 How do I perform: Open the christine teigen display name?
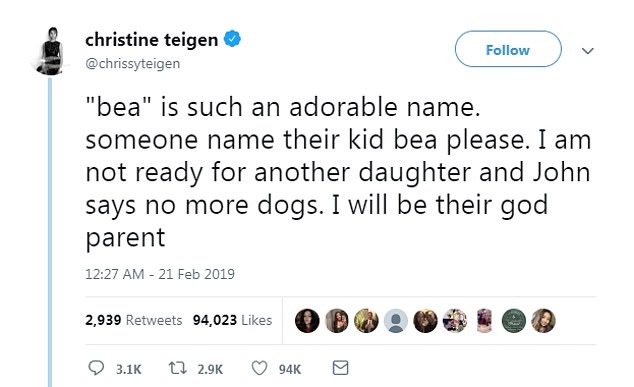pyautogui.click(x=152, y=40)
